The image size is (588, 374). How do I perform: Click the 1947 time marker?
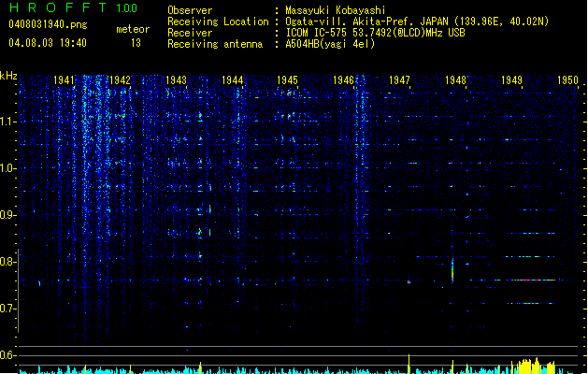399,79
